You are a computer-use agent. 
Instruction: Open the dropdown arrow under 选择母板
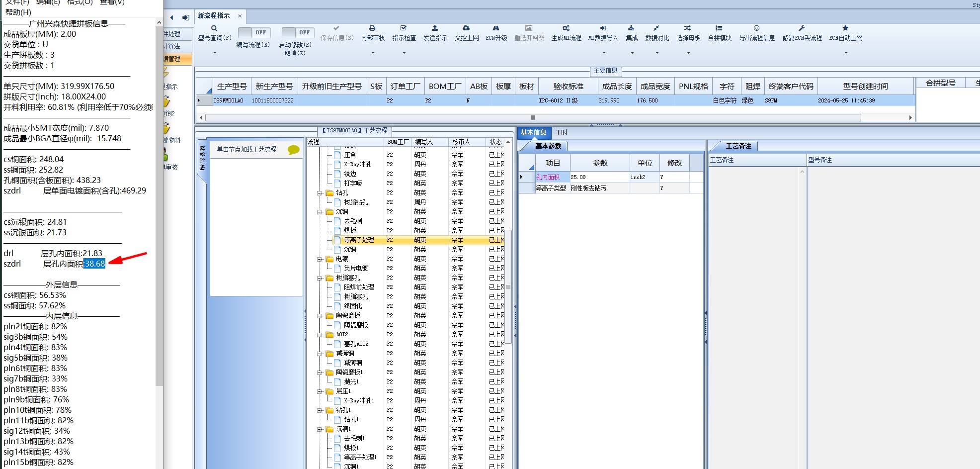coord(688,53)
